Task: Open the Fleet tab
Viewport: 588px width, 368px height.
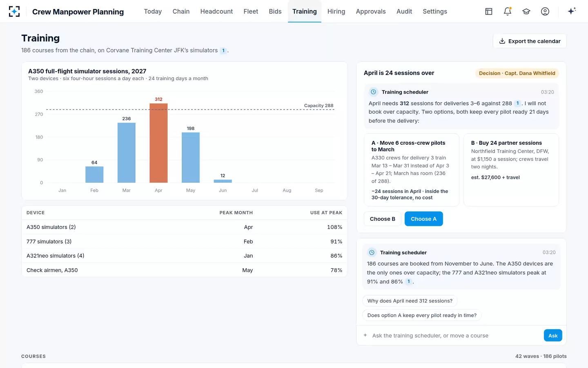Action: click(x=251, y=11)
